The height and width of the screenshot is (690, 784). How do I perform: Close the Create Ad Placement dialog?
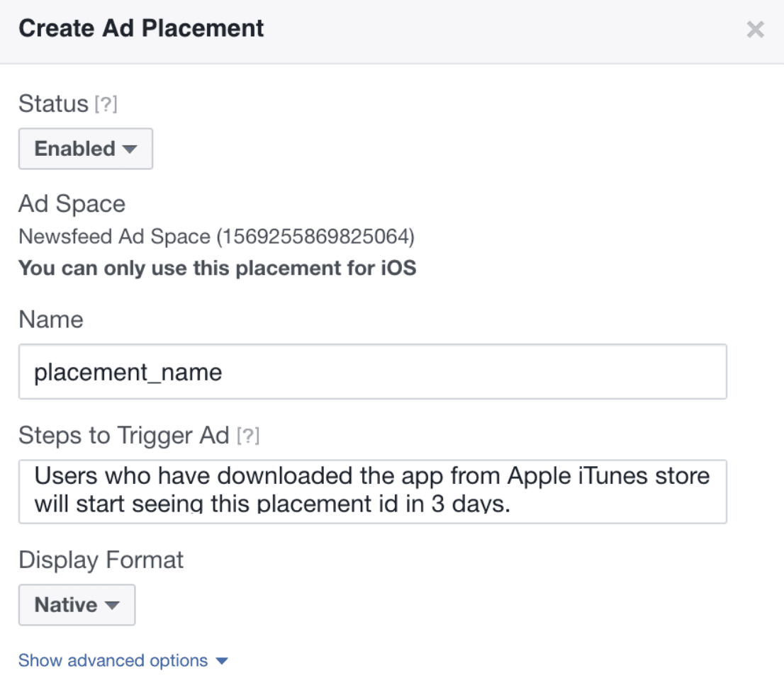click(755, 29)
